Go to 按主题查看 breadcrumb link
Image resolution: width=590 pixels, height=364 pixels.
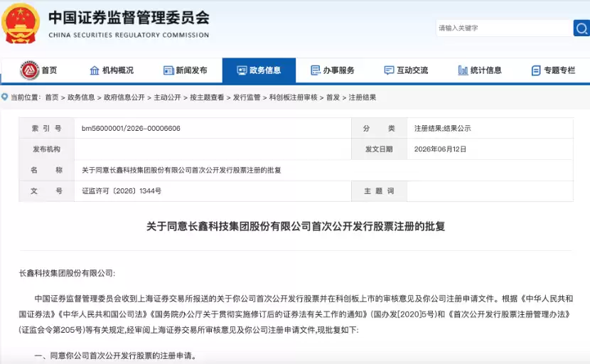(x=207, y=97)
